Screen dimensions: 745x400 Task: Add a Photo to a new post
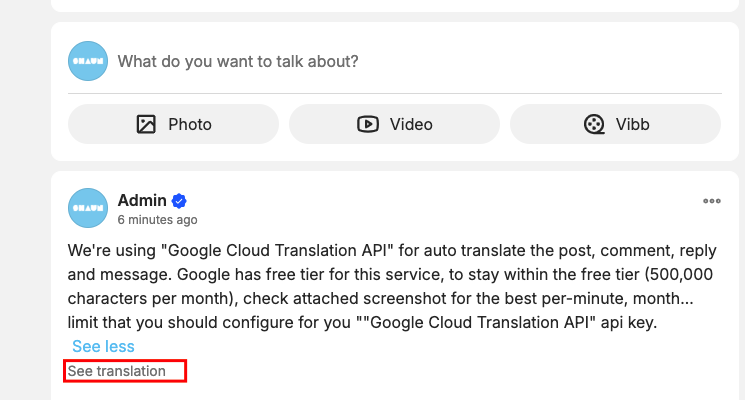[173, 124]
